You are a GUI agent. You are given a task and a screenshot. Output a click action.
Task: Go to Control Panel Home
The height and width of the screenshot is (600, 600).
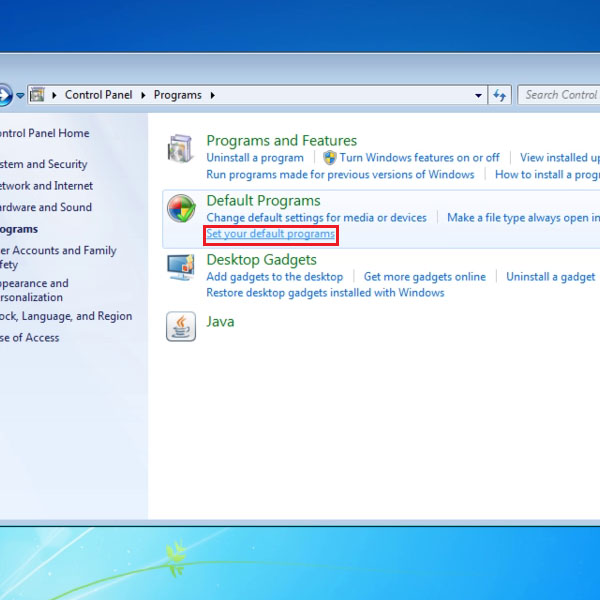44,133
